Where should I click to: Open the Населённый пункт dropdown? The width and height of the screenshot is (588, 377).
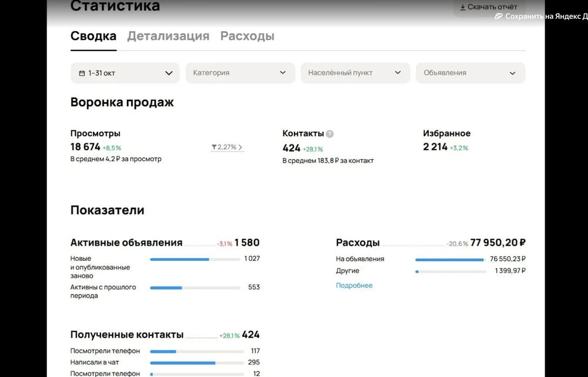click(356, 73)
